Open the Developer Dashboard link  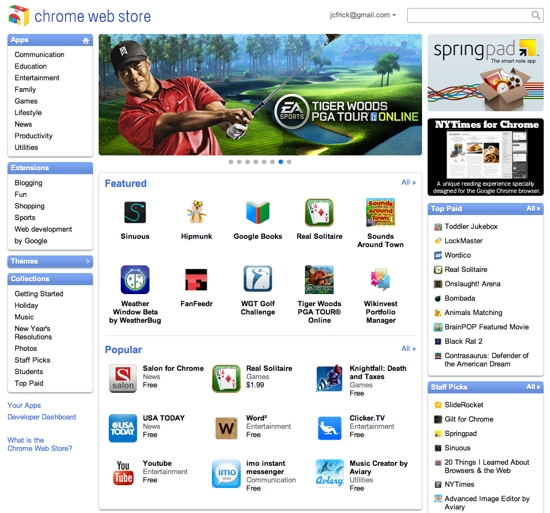point(42,417)
